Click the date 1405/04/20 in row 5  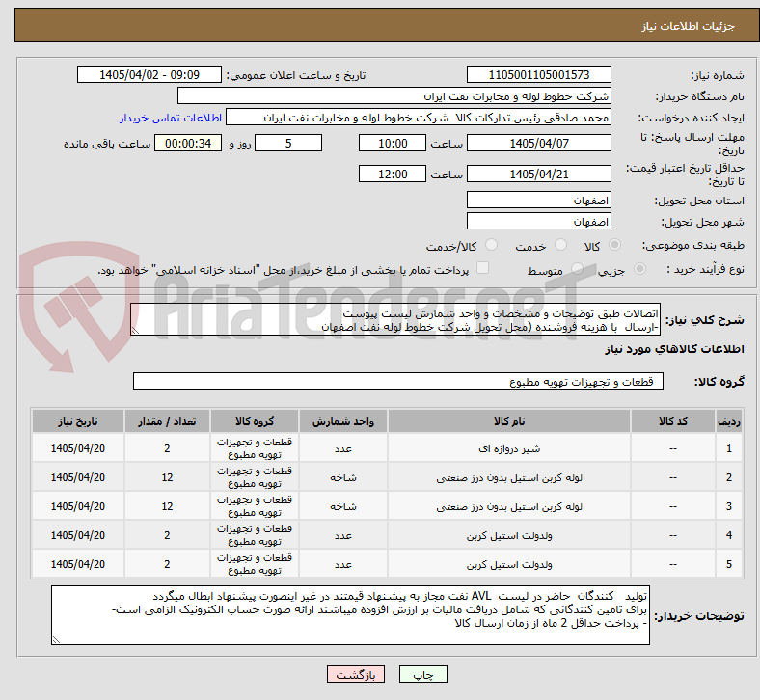pyautogui.click(x=78, y=564)
